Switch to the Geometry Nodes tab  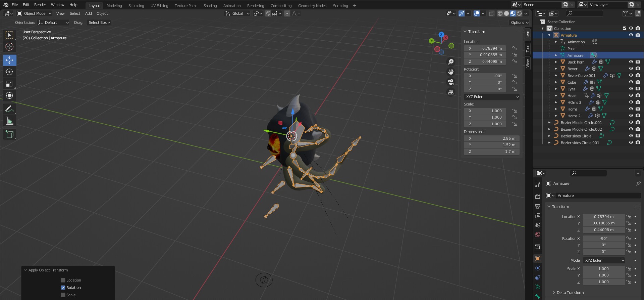click(312, 6)
